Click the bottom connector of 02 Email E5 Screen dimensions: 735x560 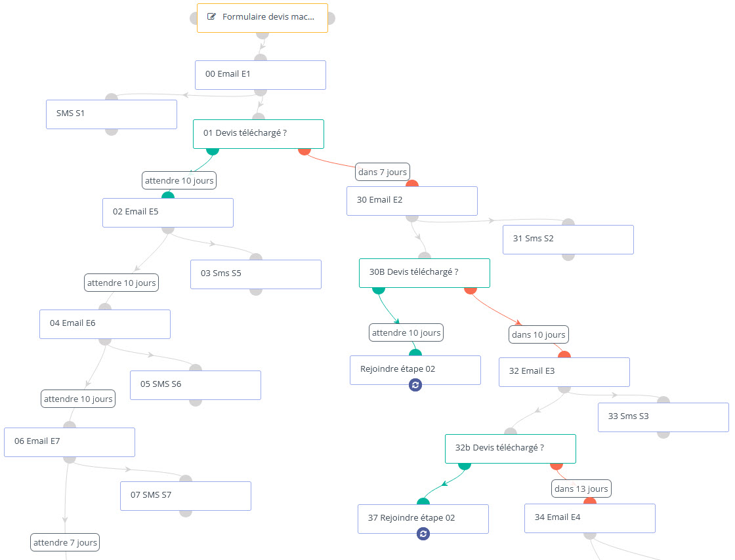coord(168,230)
